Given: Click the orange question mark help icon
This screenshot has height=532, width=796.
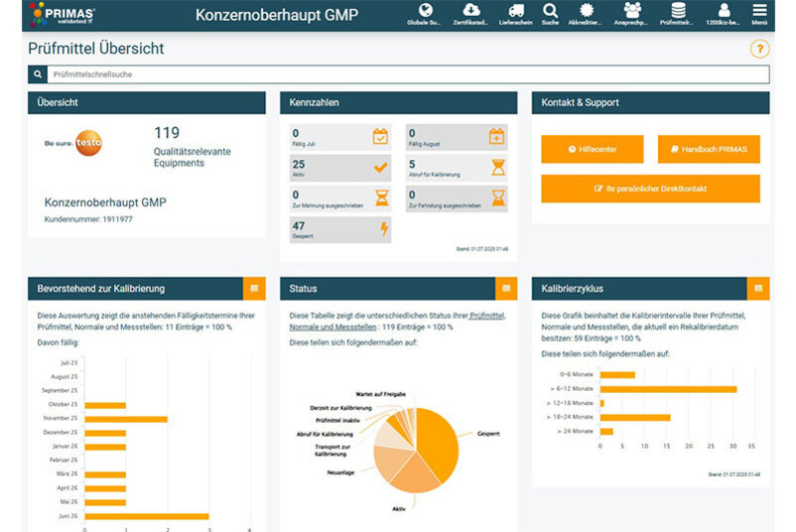Looking at the screenshot, I should (x=759, y=49).
